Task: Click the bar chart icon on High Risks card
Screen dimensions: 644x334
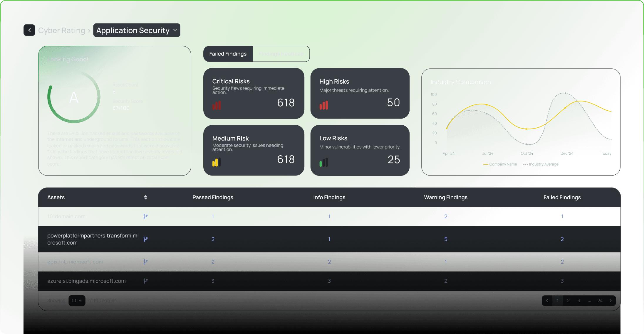Action: pyautogui.click(x=323, y=105)
